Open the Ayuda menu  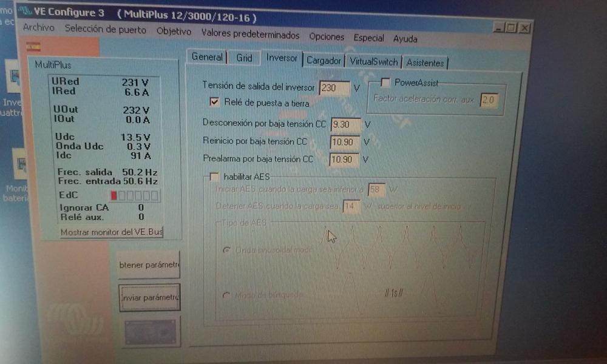click(x=405, y=39)
